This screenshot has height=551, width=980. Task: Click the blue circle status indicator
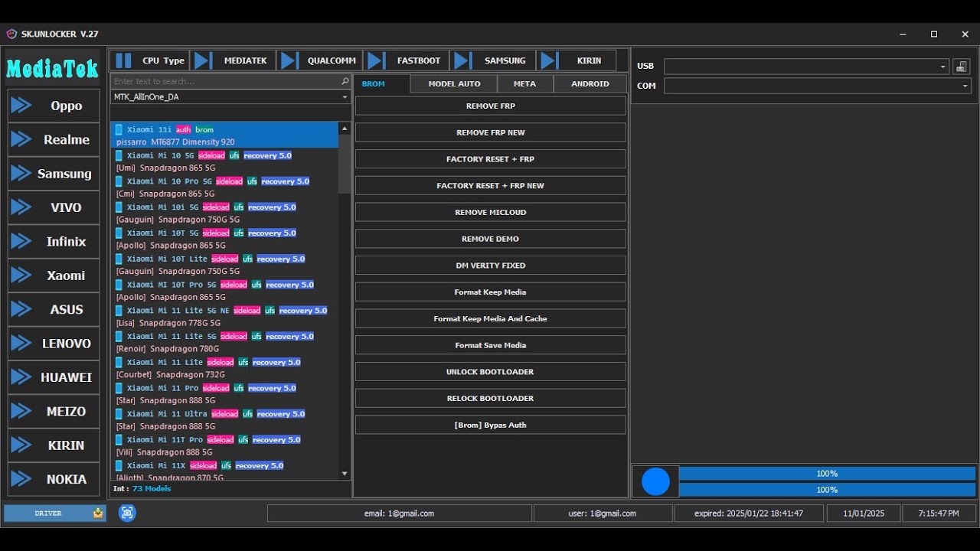coord(655,481)
